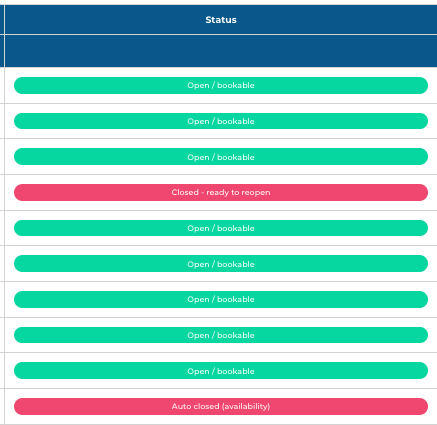The height and width of the screenshot is (425, 437).
Task: Select the Open / bookable pill just below Closed
Action: [221, 228]
